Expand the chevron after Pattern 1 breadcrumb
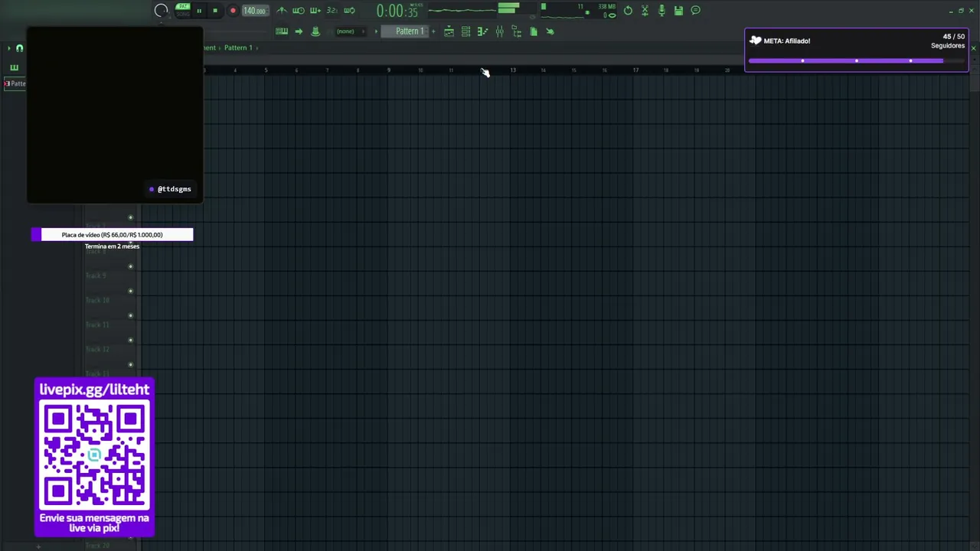Viewport: 980px width, 551px height. [x=257, y=47]
